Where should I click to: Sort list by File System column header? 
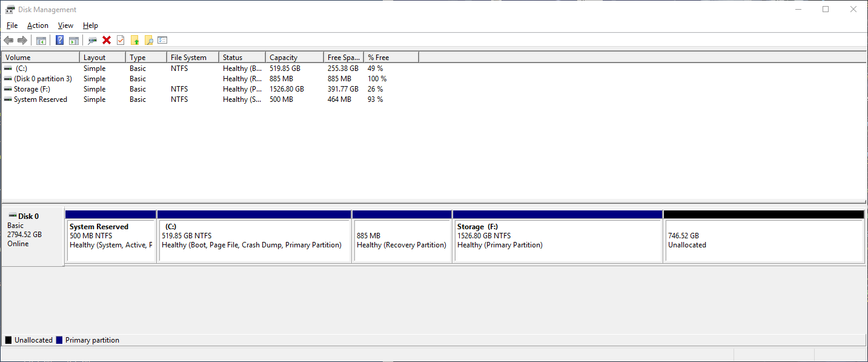click(192, 58)
